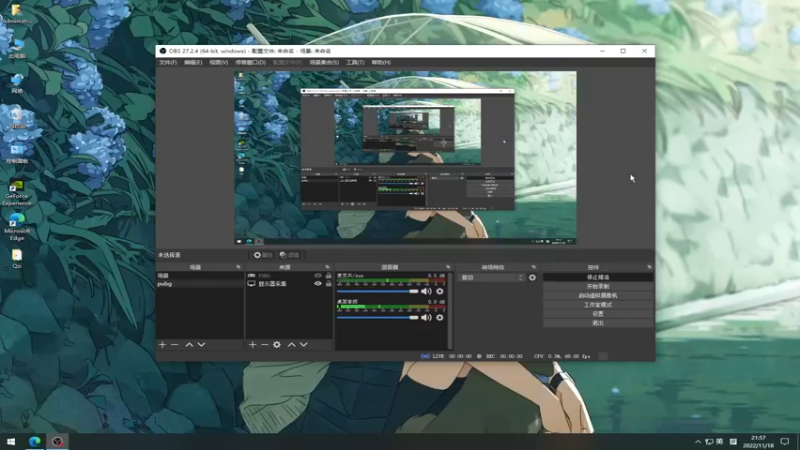Add a new source with the plus icon

click(253, 345)
